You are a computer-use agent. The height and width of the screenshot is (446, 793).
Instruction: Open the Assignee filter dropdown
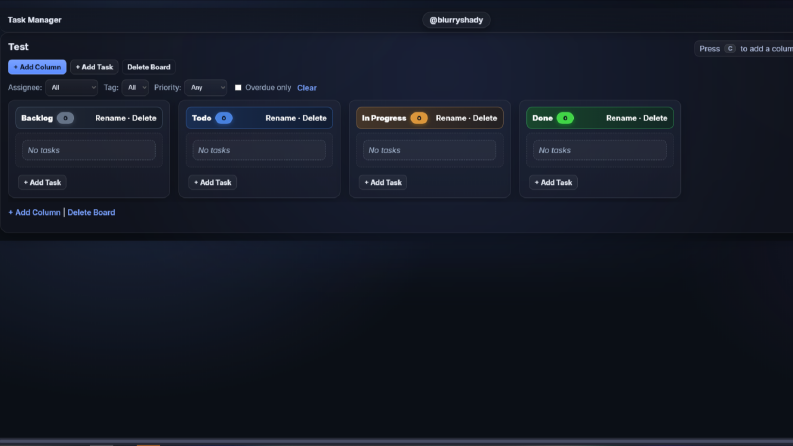pyautogui.click(x=71, y=87)
